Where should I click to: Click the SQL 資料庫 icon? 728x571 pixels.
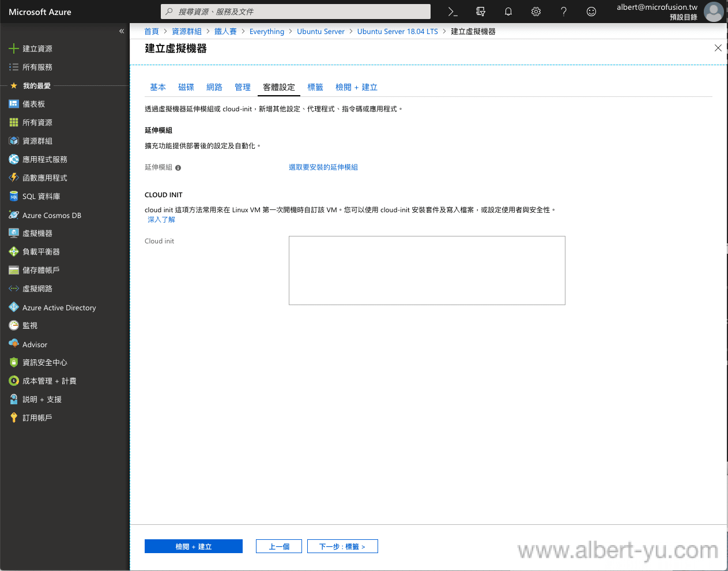[14, 197]
